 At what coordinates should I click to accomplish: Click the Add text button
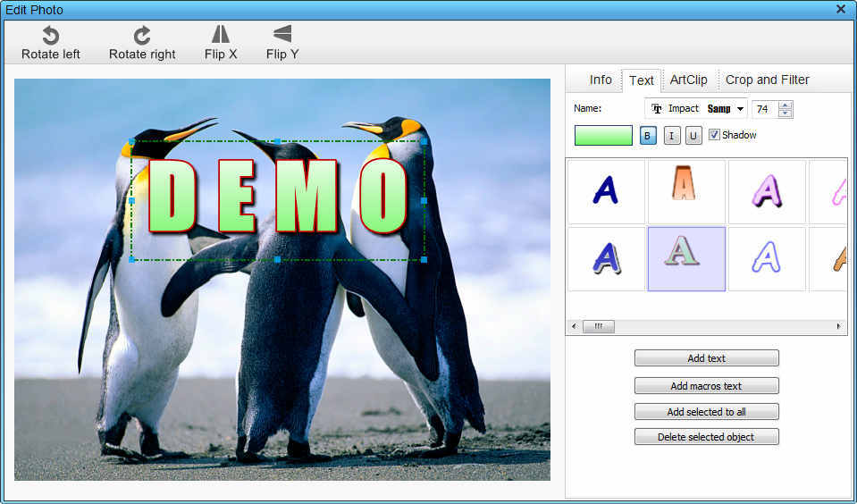coord(706,358)
